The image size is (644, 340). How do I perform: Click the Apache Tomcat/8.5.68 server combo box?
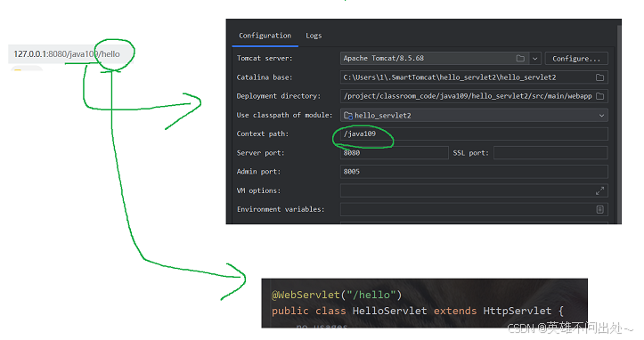tap(440, 59)
